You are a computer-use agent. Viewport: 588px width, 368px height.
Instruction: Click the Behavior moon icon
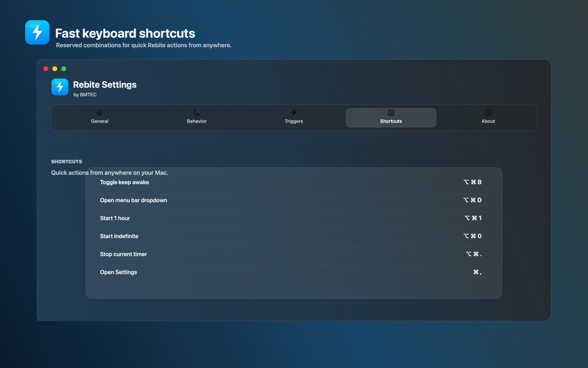[197, 113]
